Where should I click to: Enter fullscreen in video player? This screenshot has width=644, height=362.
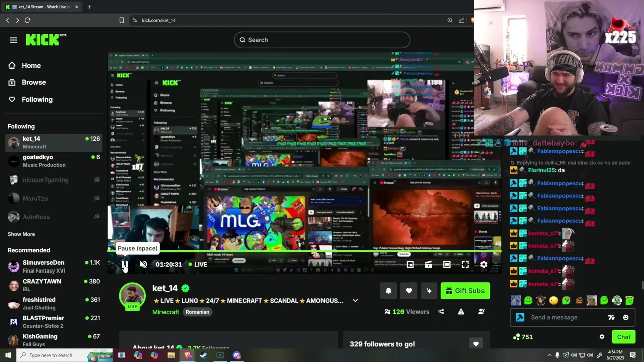coord(465,264)
